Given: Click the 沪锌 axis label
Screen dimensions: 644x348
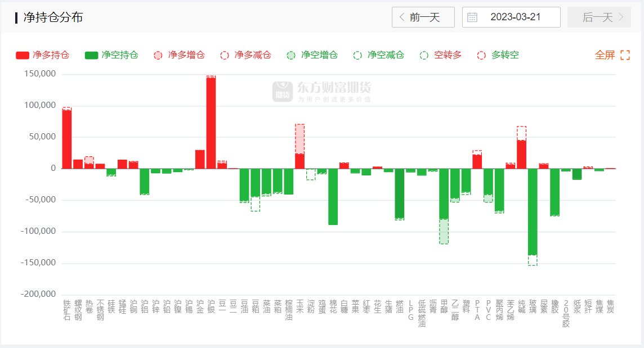Looking at the screenshot, I should [x=155, y=306].
